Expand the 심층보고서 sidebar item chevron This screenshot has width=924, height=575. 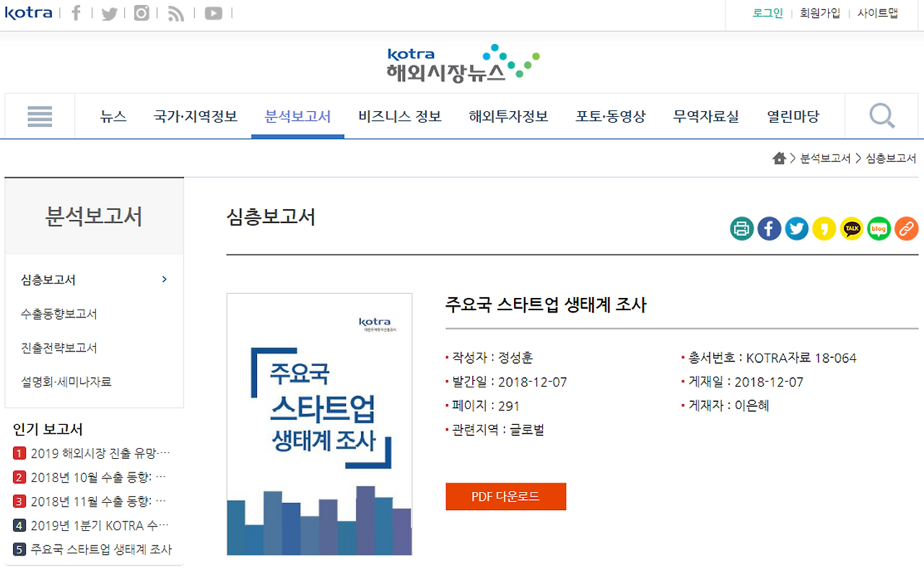(164, 279)
